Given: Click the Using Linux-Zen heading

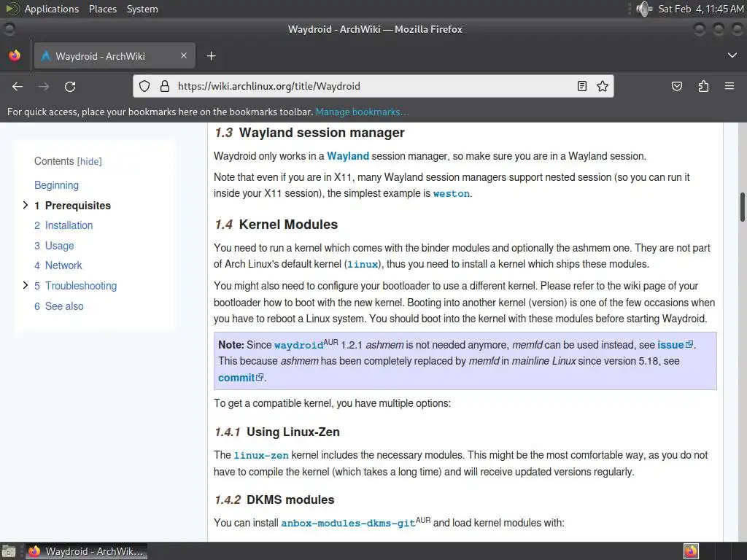Looking at the screenshot, I should point(293,432).
